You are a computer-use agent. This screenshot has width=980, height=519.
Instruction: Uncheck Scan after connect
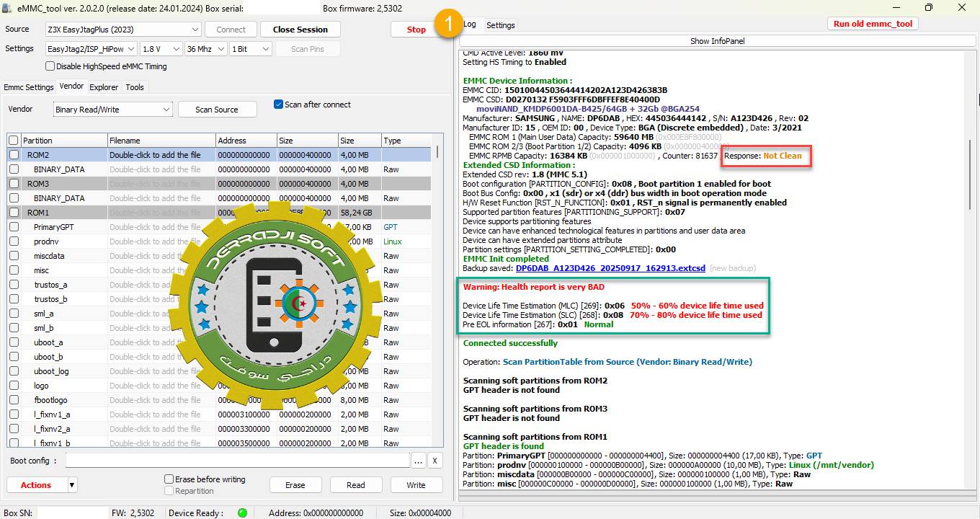tap(278, 105)
